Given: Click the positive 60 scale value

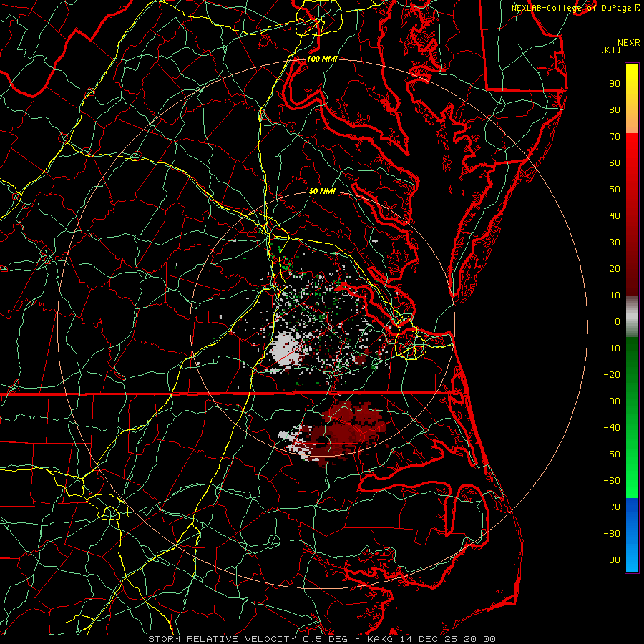Looking at the screenshot, I should [x=615, y=163].
